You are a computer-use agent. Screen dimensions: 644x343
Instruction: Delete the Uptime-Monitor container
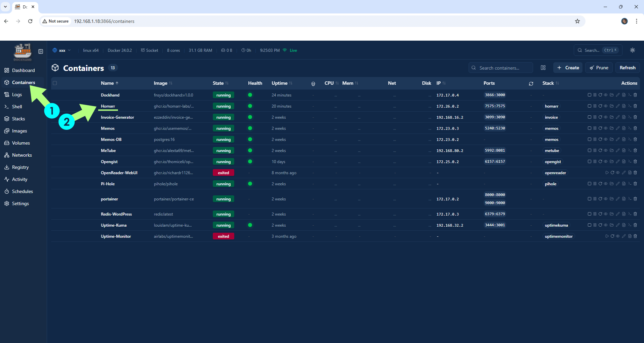coord(635,236)
